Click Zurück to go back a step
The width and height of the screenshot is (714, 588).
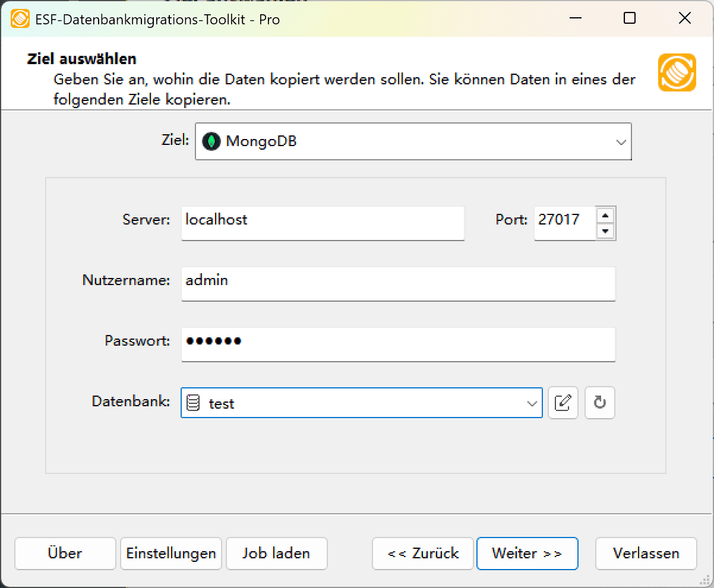tap(422, 553)
